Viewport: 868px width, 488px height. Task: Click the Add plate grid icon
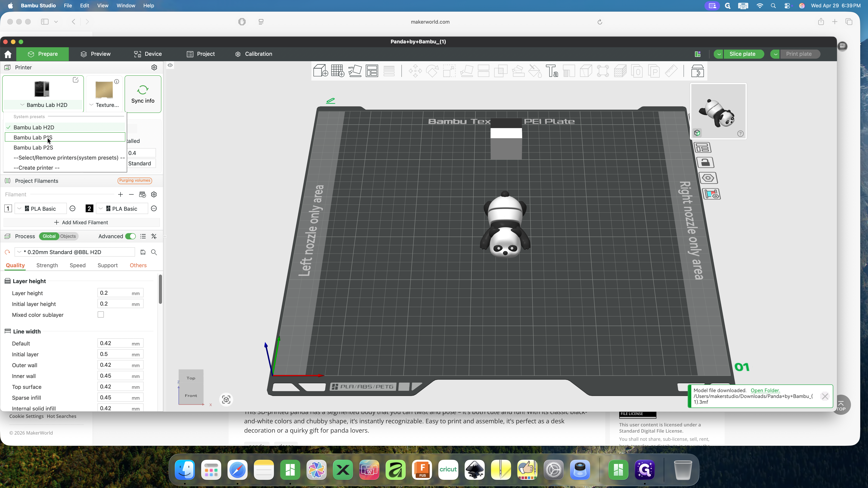(x=338, y=71)
